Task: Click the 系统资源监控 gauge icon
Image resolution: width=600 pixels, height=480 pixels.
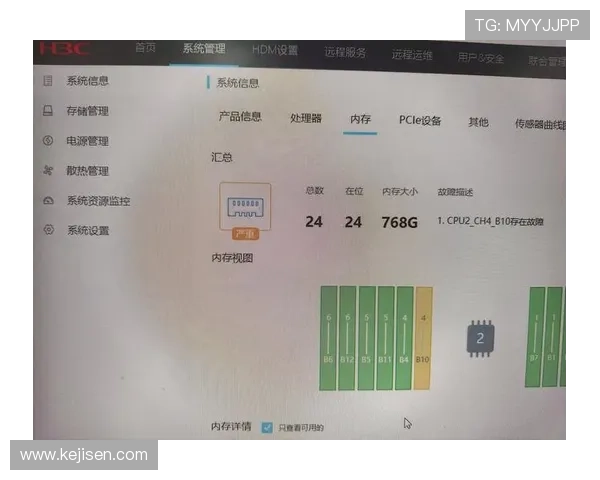Action: pyautogui.click(x=48, y=200)
